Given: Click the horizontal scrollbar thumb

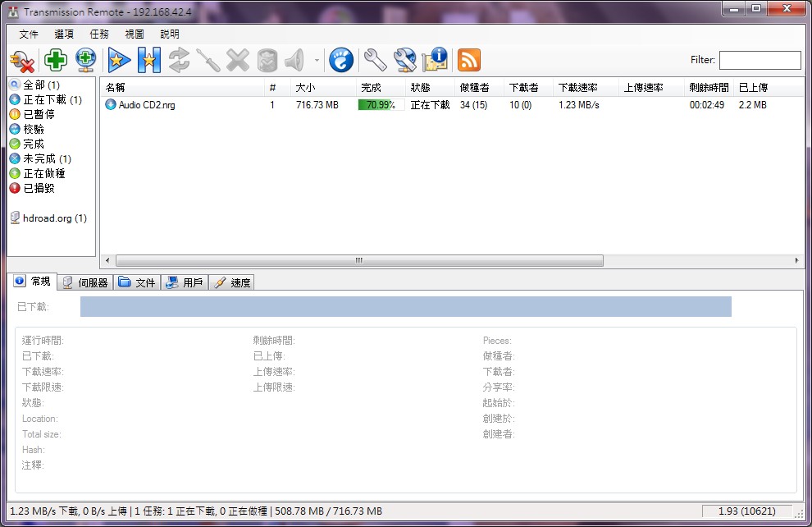Looking at the screenshot, I should [359, 260].
